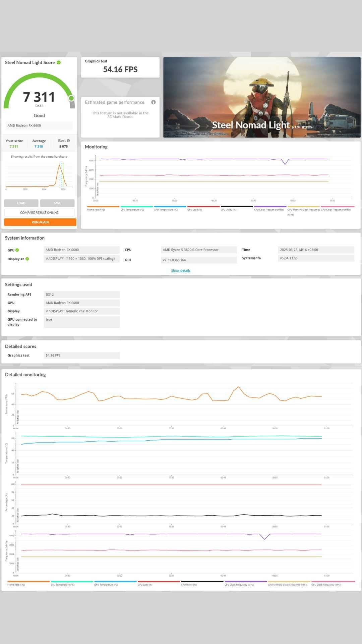Click the info icon next to Best score

point(68,141)
